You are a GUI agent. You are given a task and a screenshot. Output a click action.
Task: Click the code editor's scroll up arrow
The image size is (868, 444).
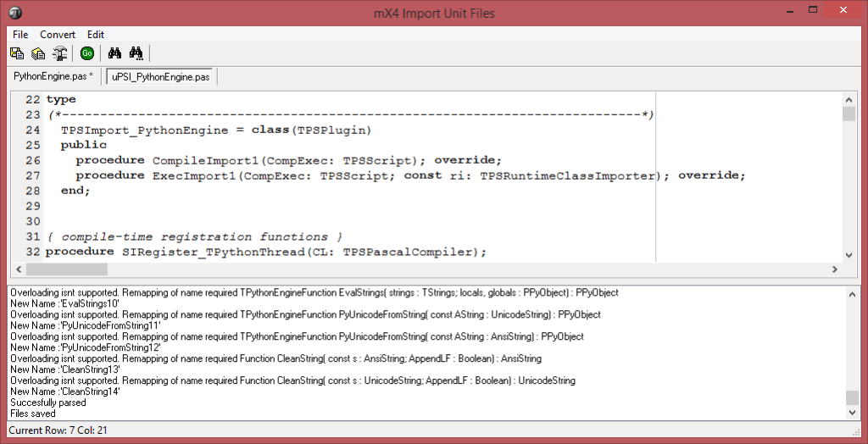(849, 98)
